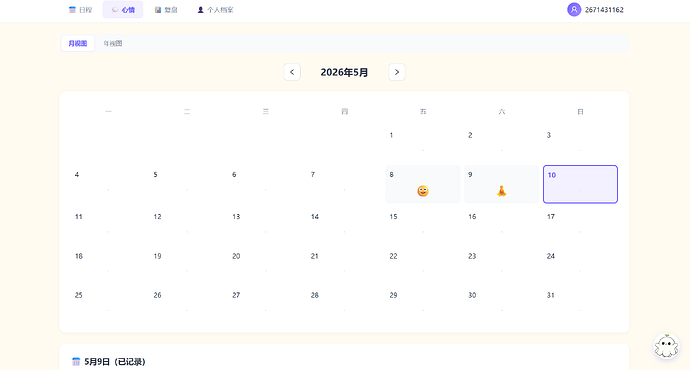The height and width of the screenshot is (370, 690).
Task: Select day 31 in the calendar
Action: 580,304
